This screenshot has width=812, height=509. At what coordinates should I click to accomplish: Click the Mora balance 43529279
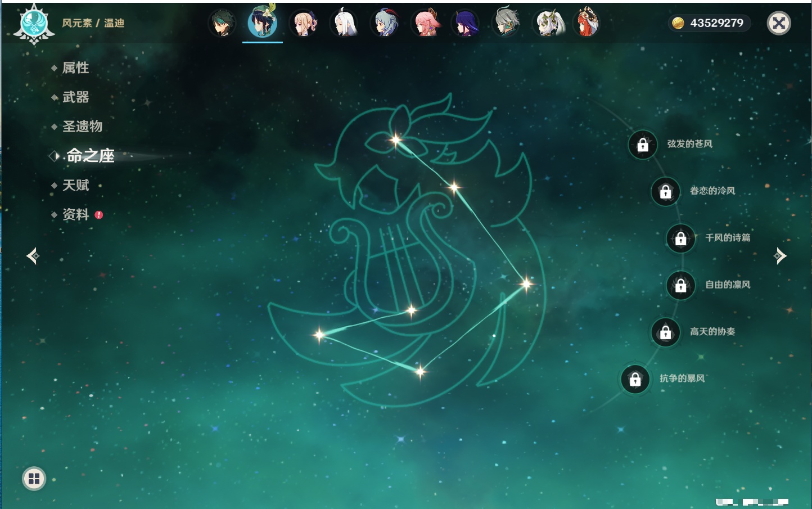coord(710,23)
